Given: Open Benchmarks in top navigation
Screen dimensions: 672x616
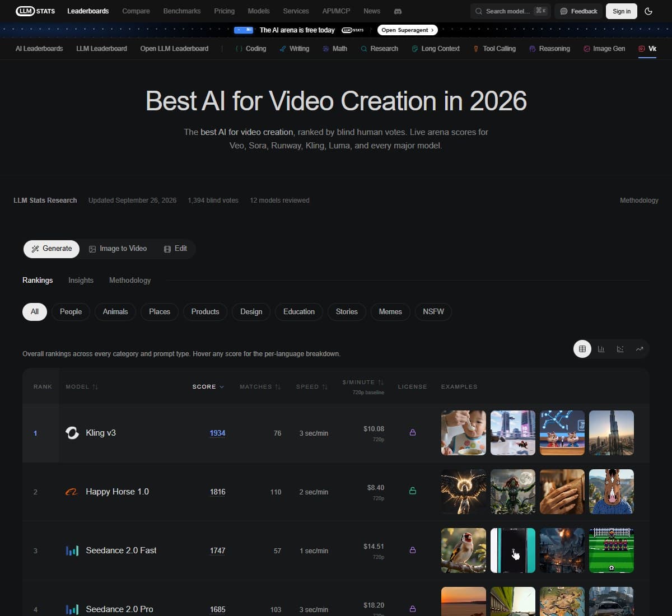Looking at the screenshot, I should coord(182,11).
